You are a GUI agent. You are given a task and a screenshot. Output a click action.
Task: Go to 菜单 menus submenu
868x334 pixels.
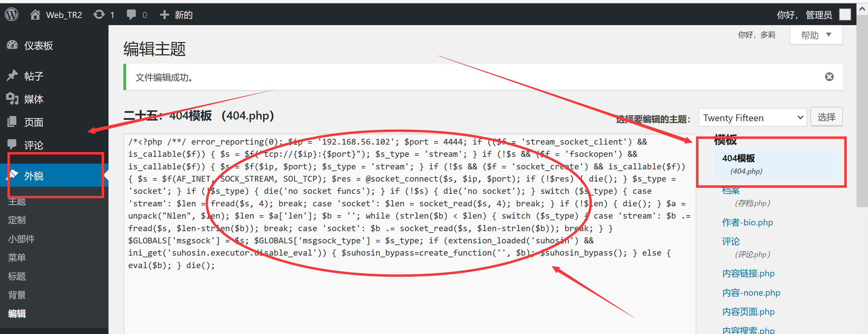(17, 258)
